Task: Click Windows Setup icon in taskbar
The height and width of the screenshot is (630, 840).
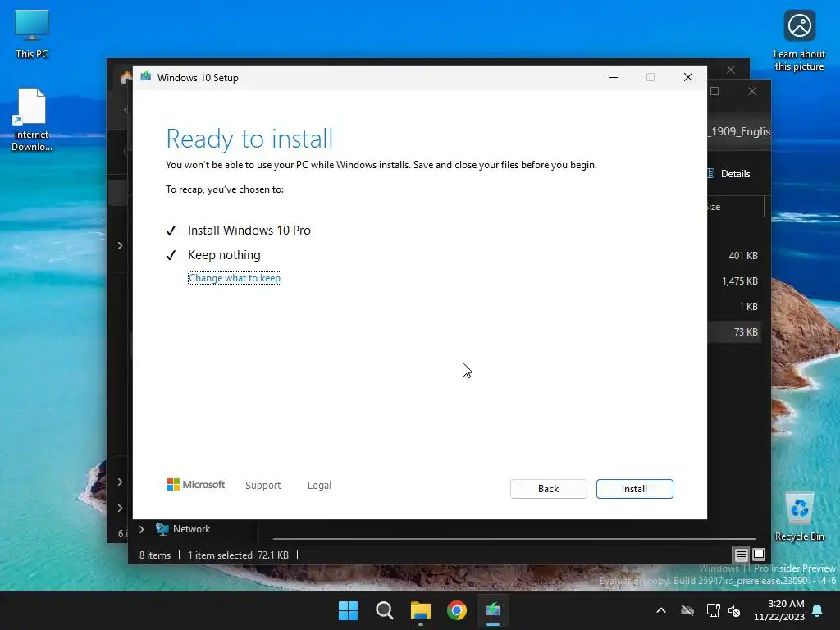Action: click(493, 610)
